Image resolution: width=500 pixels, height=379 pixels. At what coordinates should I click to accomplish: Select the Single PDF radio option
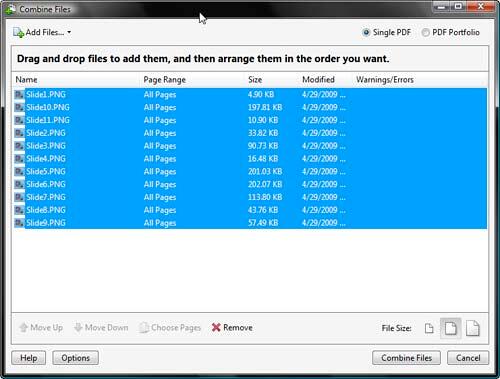point(366,32)
